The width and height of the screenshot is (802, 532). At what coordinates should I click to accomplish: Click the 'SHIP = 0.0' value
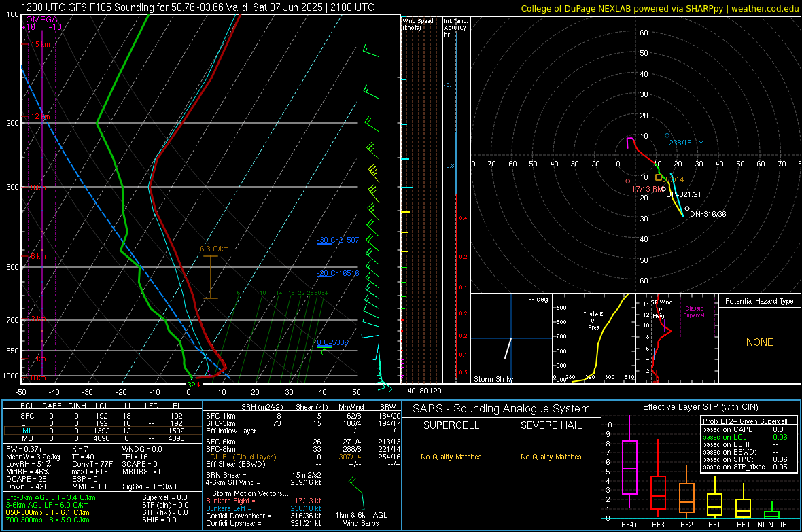159,520
